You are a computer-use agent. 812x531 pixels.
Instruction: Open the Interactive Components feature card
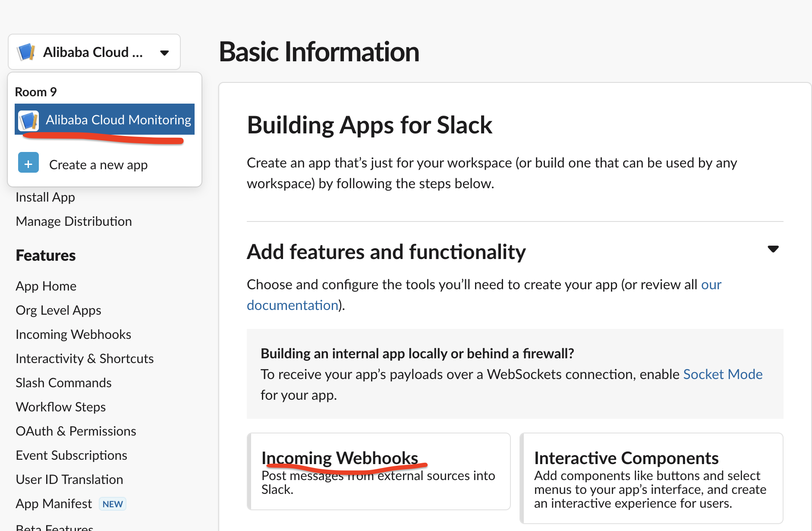pos(651,478)
